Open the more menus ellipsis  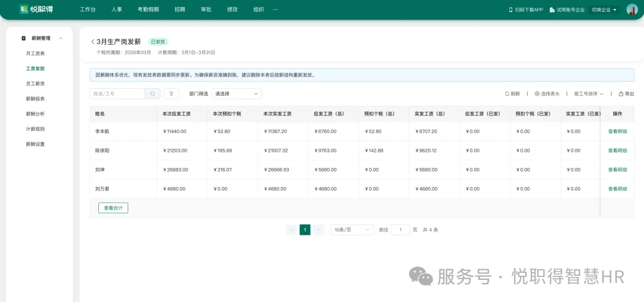pyautogui.click(x=275, y=10)
